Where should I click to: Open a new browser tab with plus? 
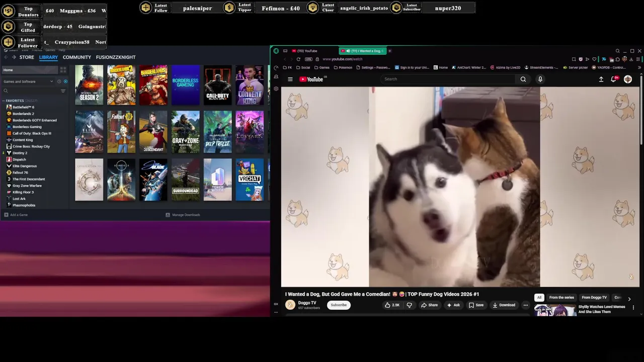(389, 51)
